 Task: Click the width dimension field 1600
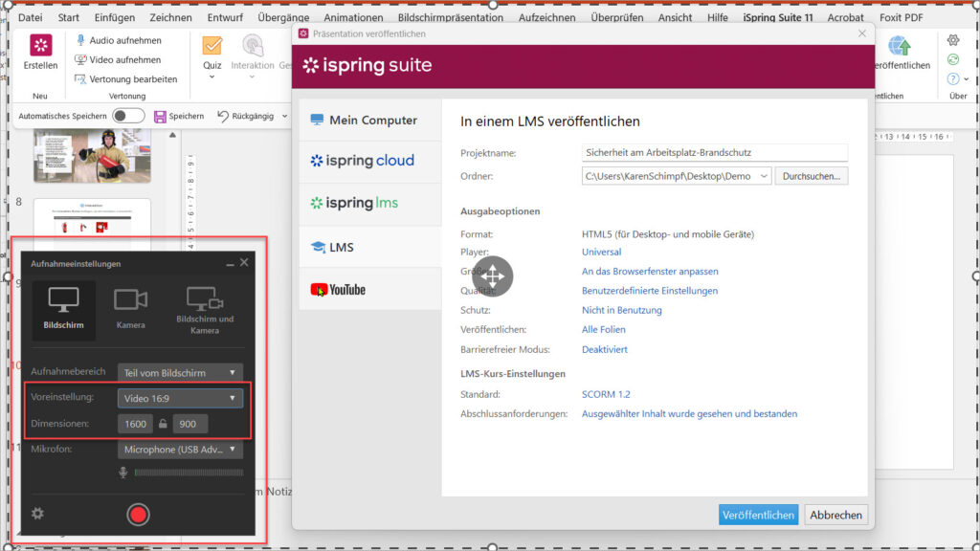pyautogui.click(x=135, y=424)
